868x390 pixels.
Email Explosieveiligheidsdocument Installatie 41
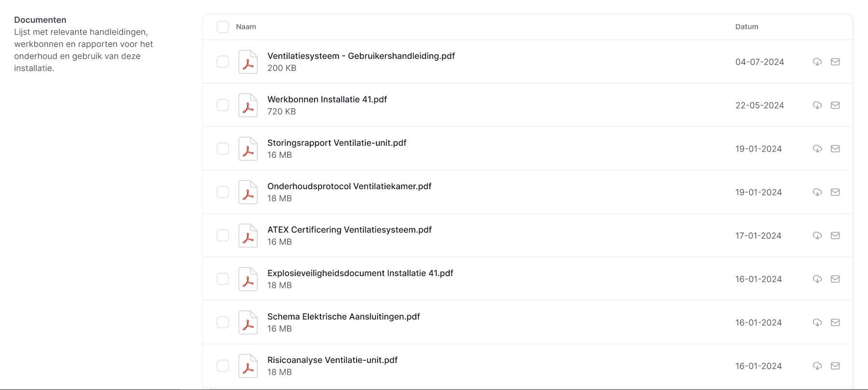836,279
